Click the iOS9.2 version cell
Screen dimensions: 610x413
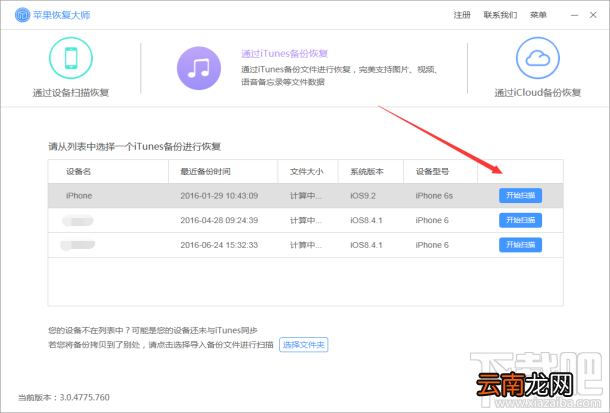pos(363,196)
